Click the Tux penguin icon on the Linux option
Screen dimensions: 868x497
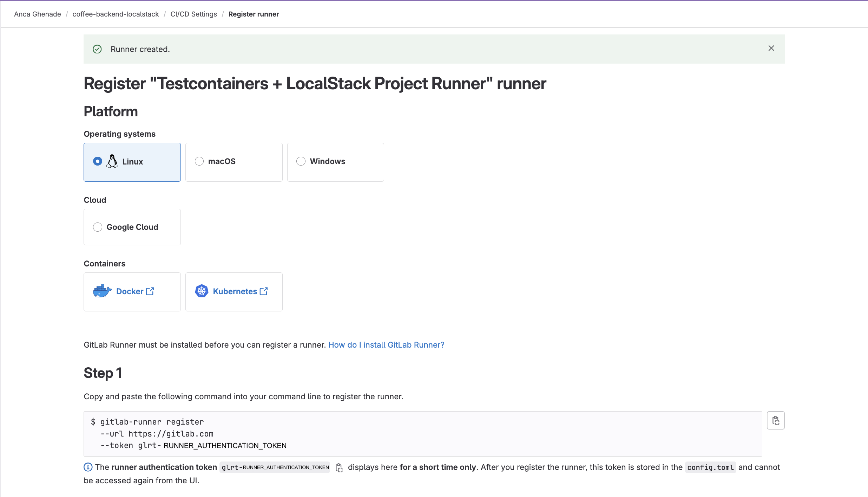[x=112, y=161]
